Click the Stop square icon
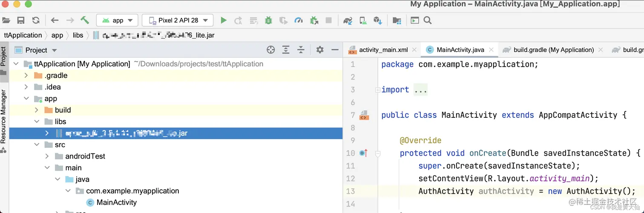The width and height of the screenshot is (644, 213). pyautogui.click(x=328, y=20)
